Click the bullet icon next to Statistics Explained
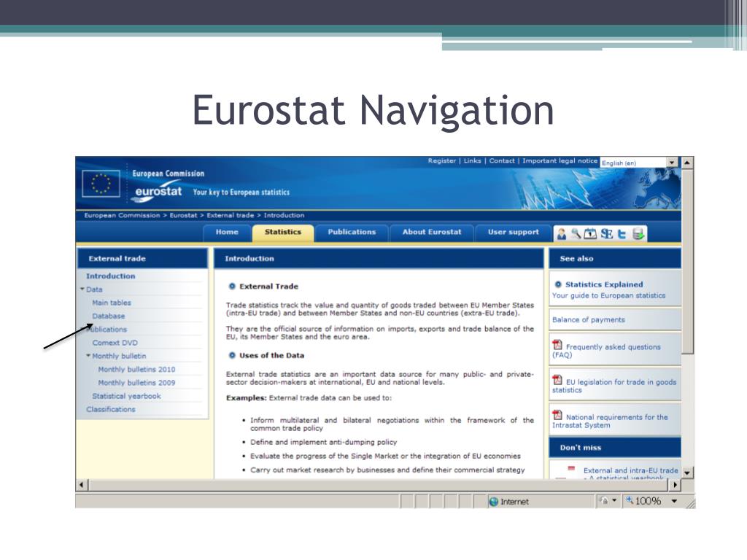The height and width of the screenshot is (560, 747). click(558, 284)
